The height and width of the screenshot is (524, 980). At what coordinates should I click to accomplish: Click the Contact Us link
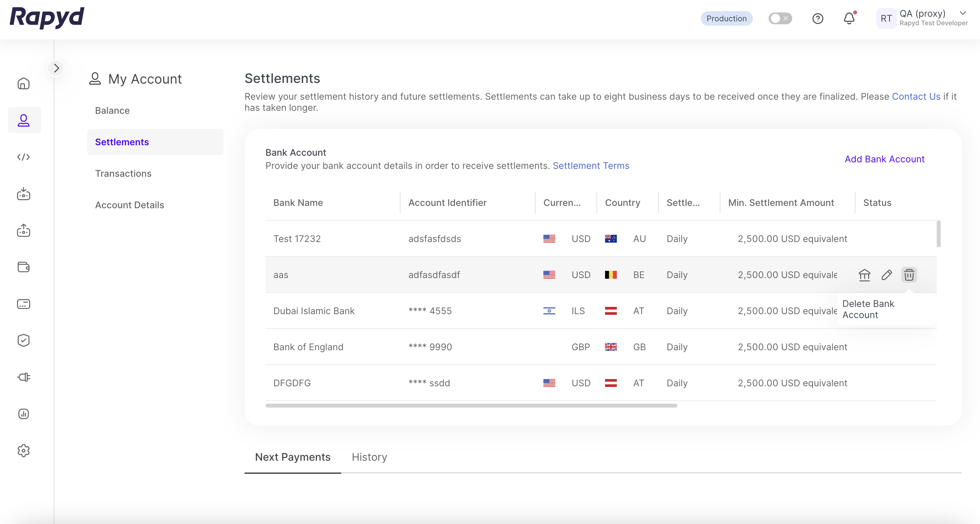(916, 96)
